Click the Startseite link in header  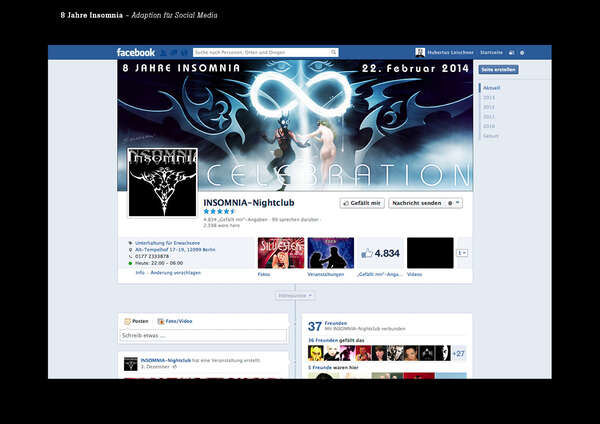coord(491,52)
